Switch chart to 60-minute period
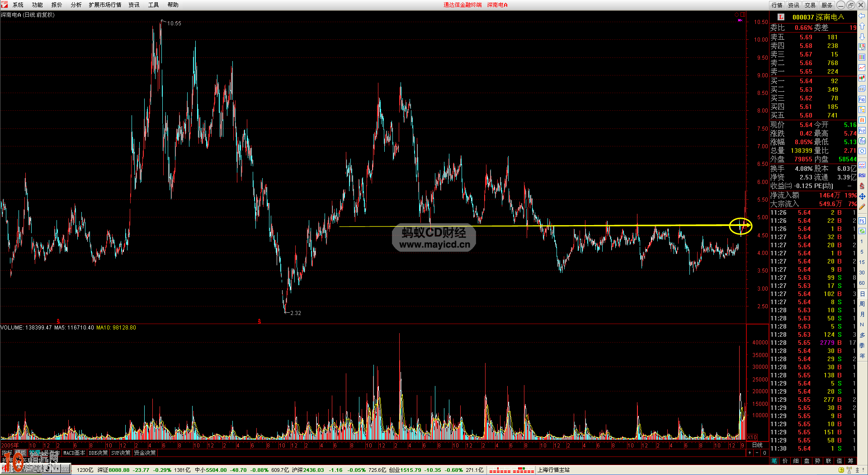The width and height of the screenshot is (868, 475). point(862,283)
